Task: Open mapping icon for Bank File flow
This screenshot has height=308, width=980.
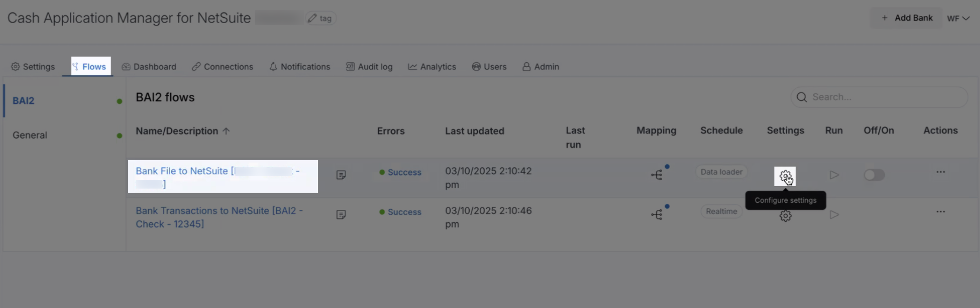Action: [657, 175]
